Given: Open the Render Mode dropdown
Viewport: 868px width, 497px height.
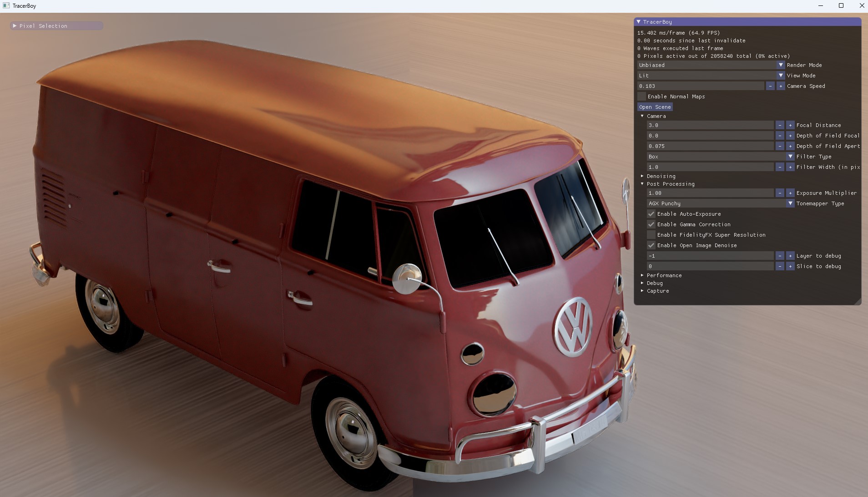Looking at the screenshot, I should pyautogui.click(x=780, y=65).
